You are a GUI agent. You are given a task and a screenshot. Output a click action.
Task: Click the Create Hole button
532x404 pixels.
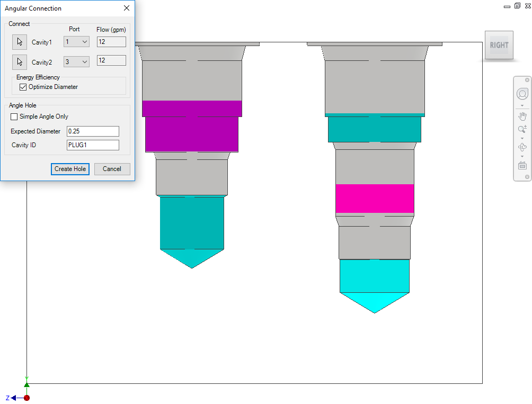(x=70, y=169)
